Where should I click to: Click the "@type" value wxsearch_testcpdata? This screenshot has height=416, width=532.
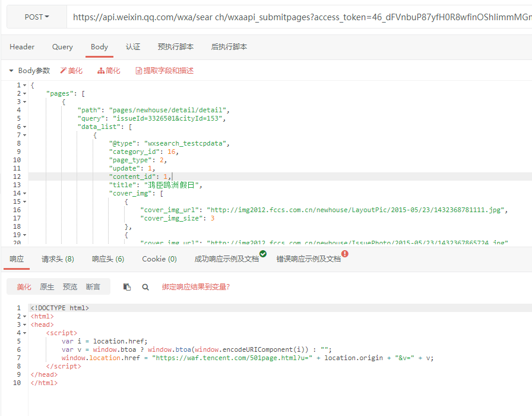pyautogui.click(x=186, y=143)
